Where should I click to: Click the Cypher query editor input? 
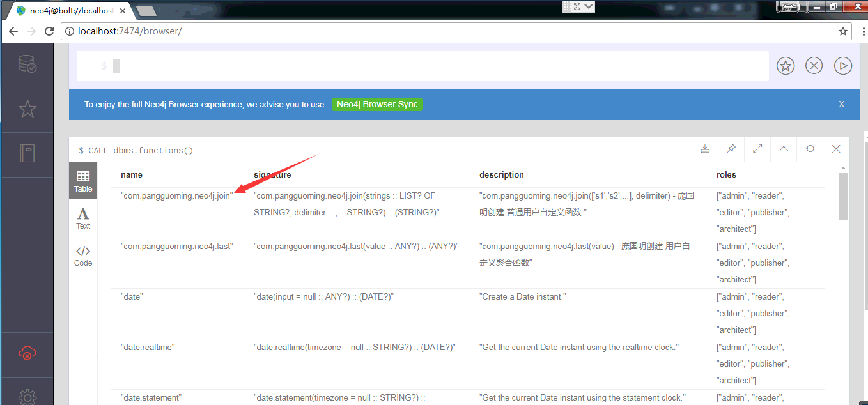pos(422,66)
